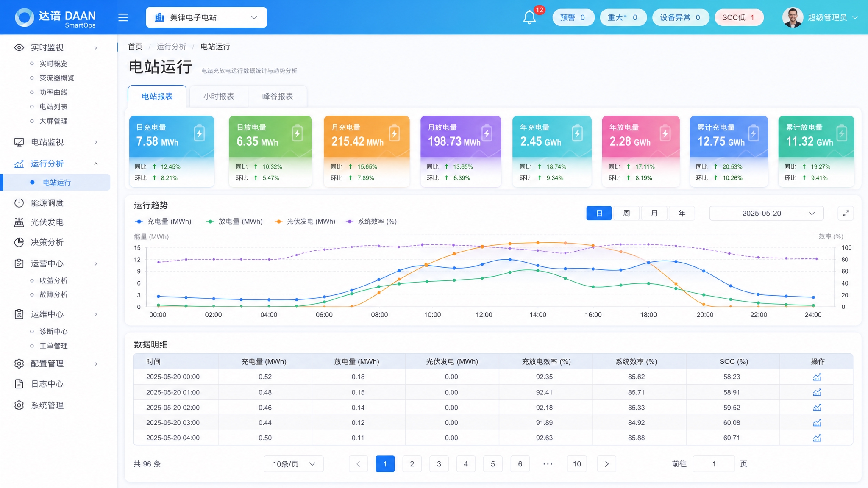Open the 10条/页 page size dropdown
The height and width of the screenshot is (488, 868).
pos(294,464)
